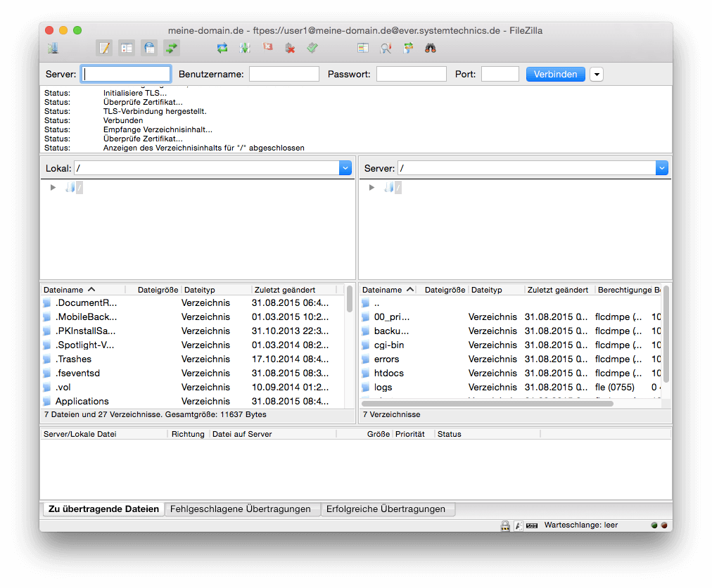This screenshot has width=712, height=588.
Task: Select the remote logs folder
Action: [510, 388]
